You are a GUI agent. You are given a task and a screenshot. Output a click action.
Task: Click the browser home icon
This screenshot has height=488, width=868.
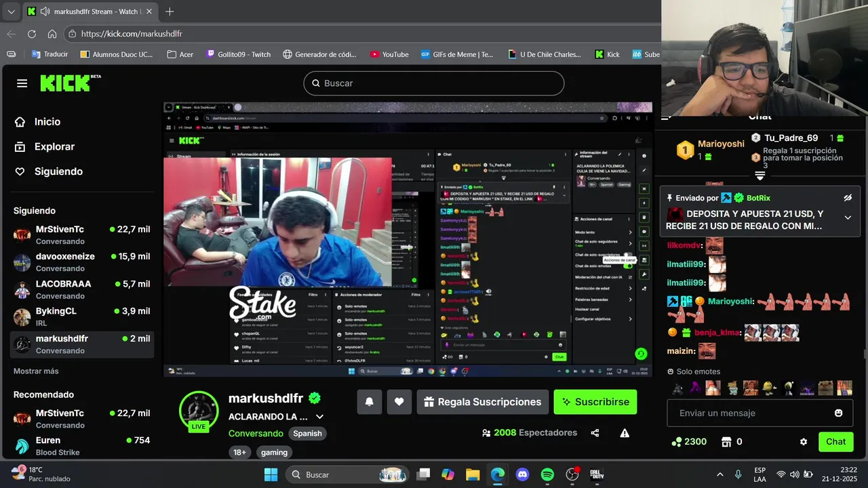[52, 34]
